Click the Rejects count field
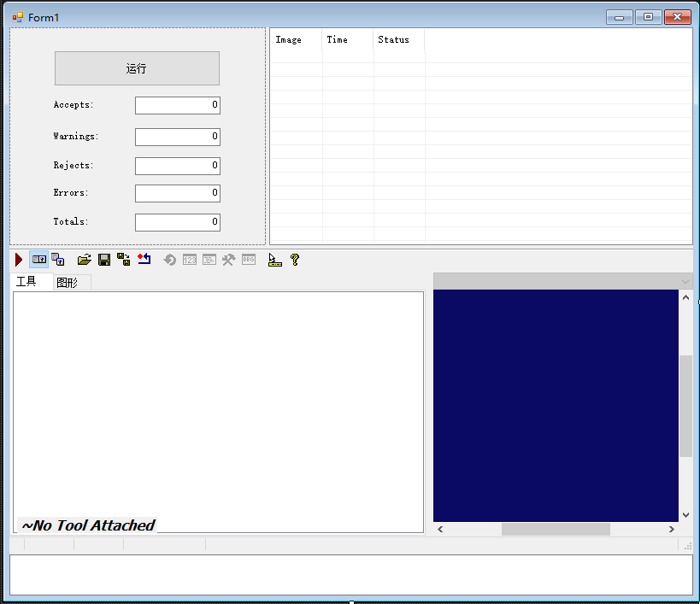The image size is (700, 604). tap(178, 166)
